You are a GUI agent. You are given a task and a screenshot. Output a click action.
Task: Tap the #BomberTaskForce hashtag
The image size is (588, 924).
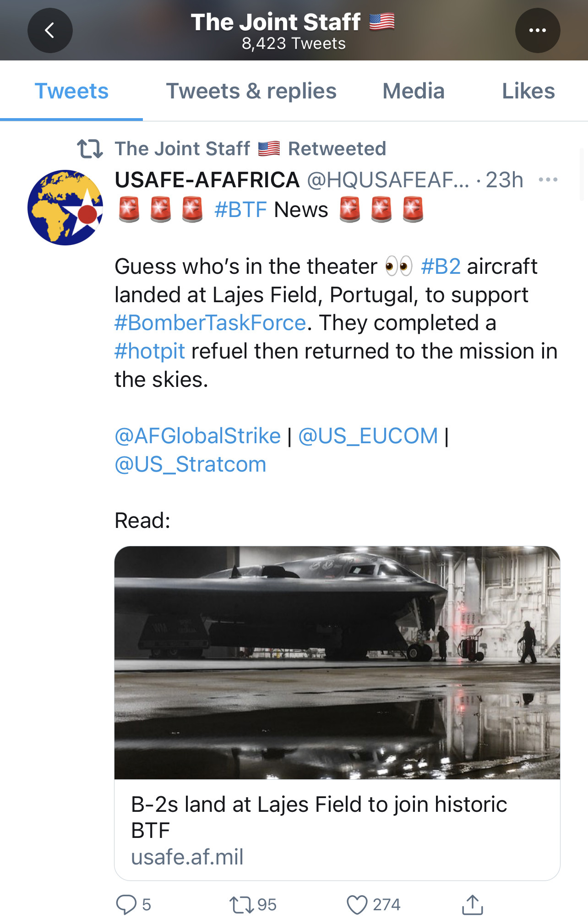point(210,323)
